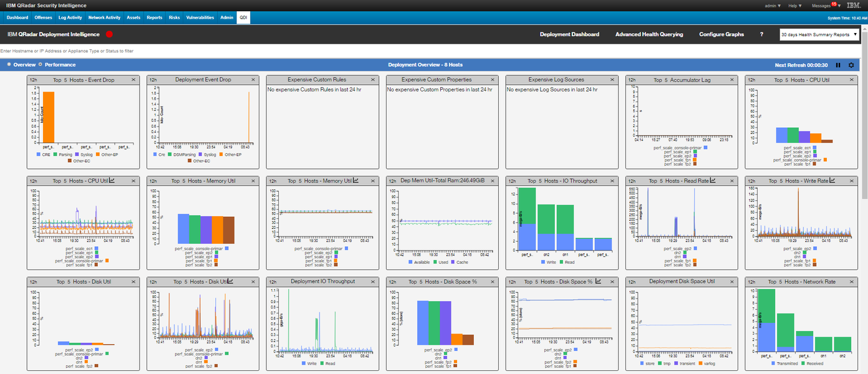Viewport: 868px width, 374px height.
Task: Switch to the Log Activity tab
Action: [x=70, y=17]
